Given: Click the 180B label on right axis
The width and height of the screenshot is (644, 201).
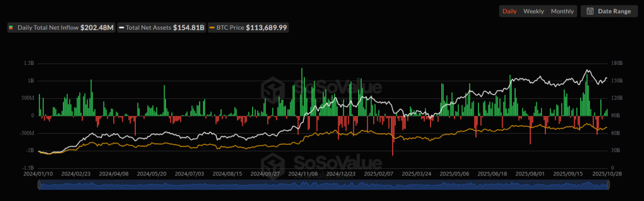Looking at the screenshot, I should pos(616,64).
